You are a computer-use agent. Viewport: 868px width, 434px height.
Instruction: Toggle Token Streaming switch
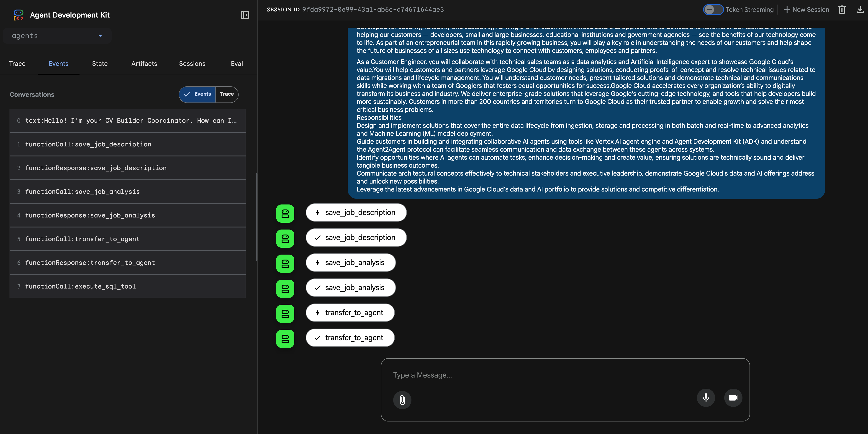pyautogui.click(x=713, y=10)
